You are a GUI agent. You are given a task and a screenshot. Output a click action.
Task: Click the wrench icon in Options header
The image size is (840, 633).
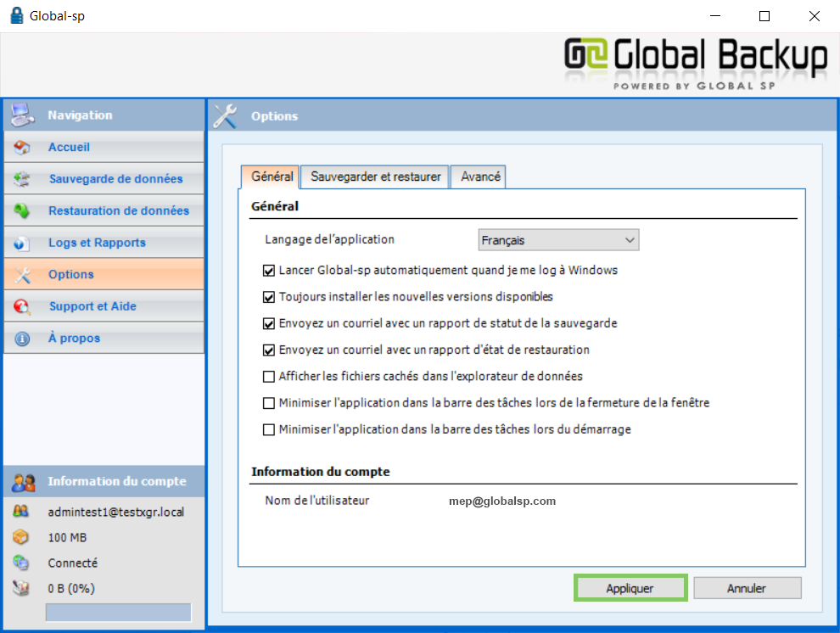pos(225,115)
